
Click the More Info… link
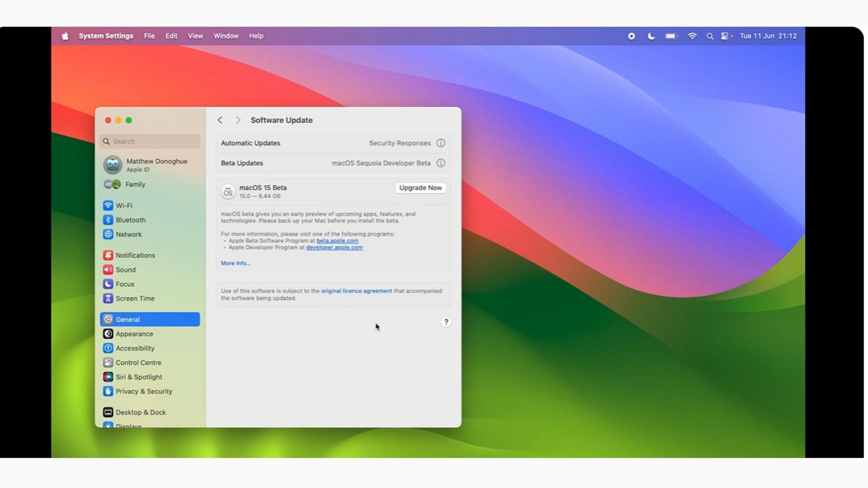[236, 263]
